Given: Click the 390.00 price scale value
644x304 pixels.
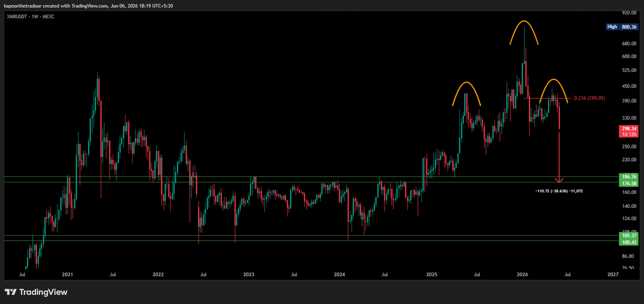Looking at the screenshot, I should (x=628, y=100).
